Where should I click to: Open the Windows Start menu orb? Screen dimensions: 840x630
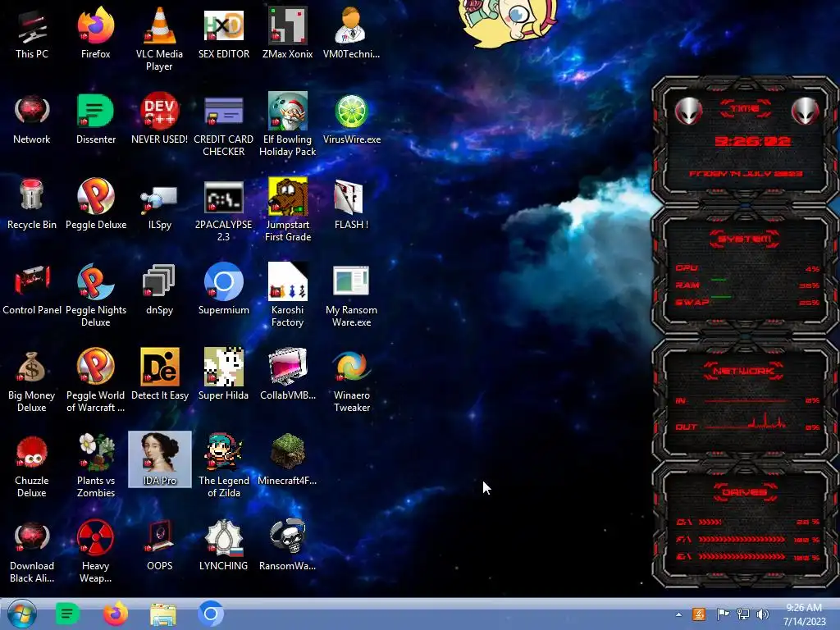click(21, 614)
